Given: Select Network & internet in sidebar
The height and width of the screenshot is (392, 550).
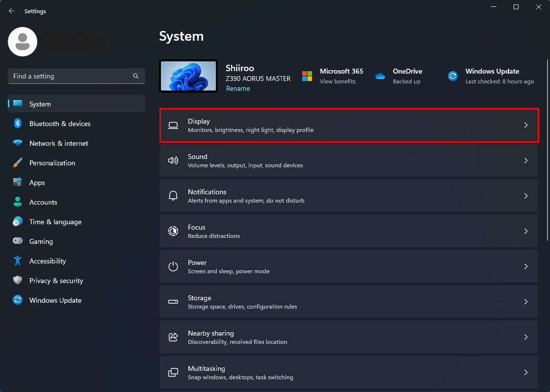Looking at the screenshot, I should coord(59,143).
